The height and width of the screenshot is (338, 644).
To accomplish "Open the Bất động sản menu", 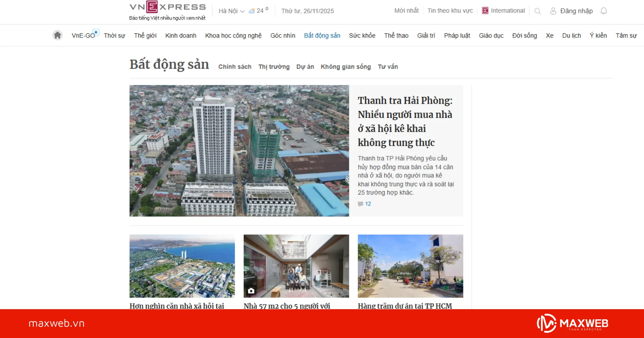I will (x=322, y=36).
